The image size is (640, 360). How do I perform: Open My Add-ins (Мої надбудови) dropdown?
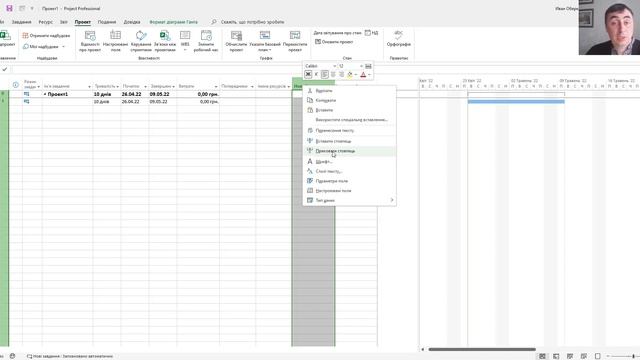[x=44, y=47]
